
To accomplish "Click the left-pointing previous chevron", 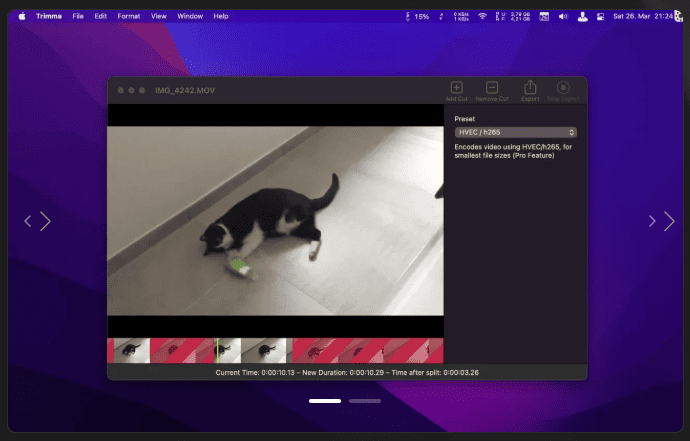I will [28, 221].
